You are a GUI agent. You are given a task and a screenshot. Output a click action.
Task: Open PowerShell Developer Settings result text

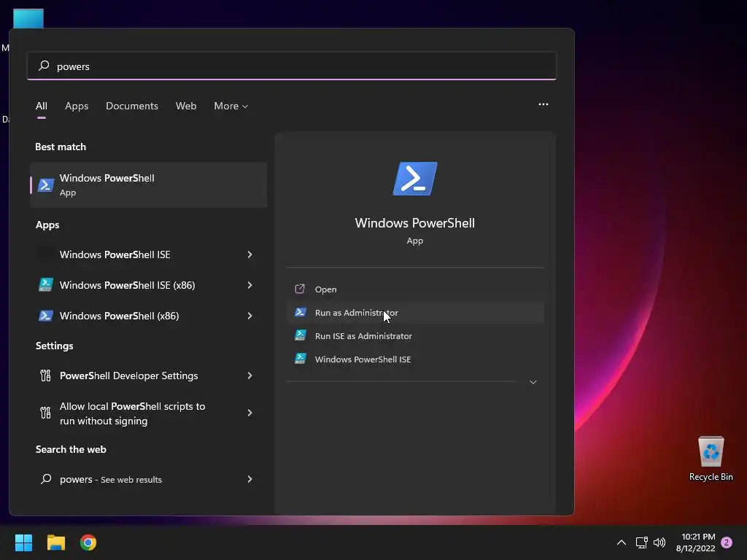click(x=128, y=376)
